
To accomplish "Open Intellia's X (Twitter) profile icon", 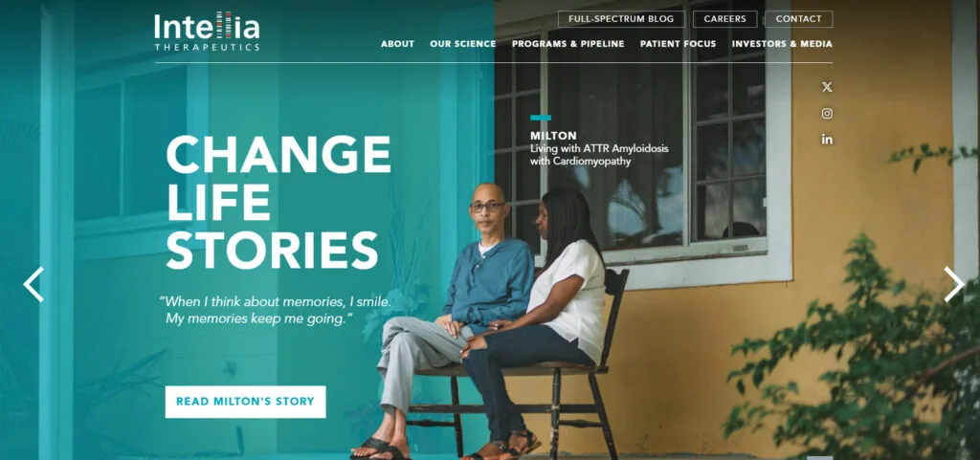I will [827, 87].
